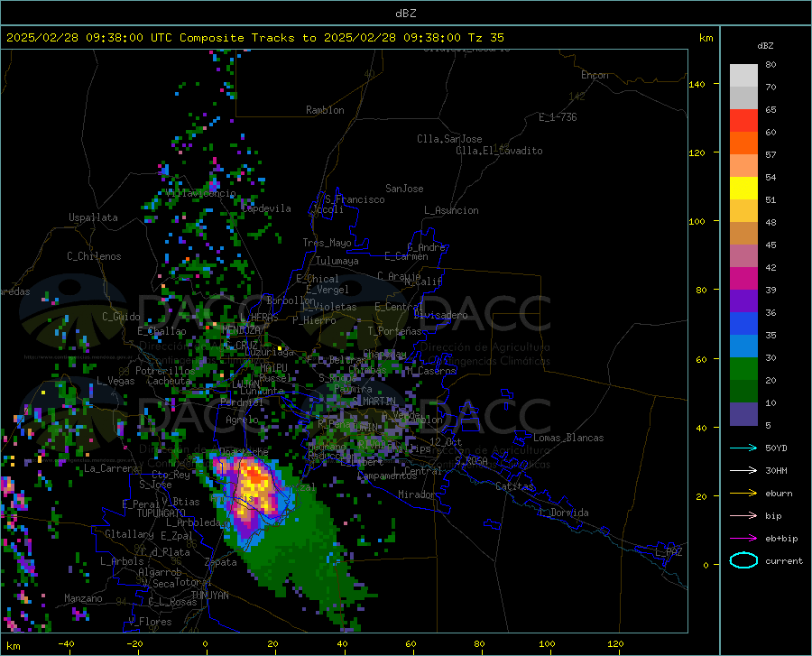Click the 80 legend value label

click(x=770, y=64)
